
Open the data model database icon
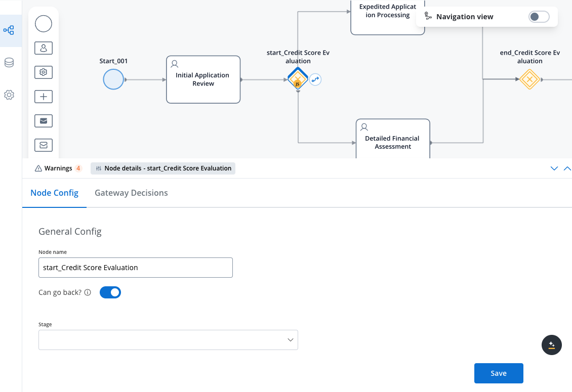(9, 63)
